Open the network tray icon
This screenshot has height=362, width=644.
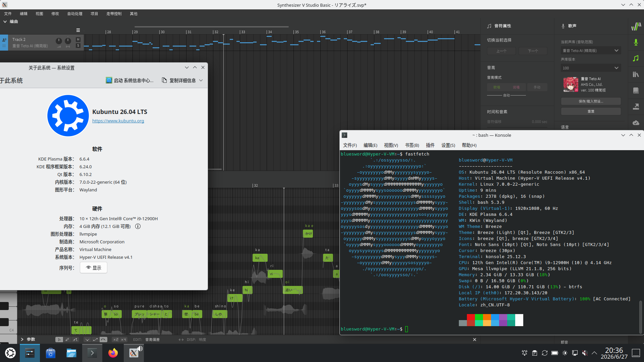point(575,353)
